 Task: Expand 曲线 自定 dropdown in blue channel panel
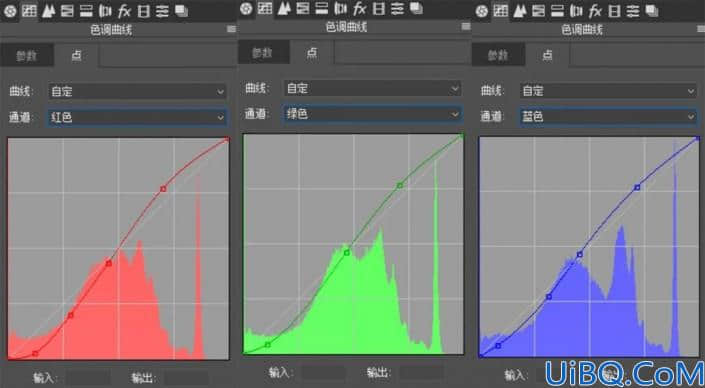click(x=608, y=91)
